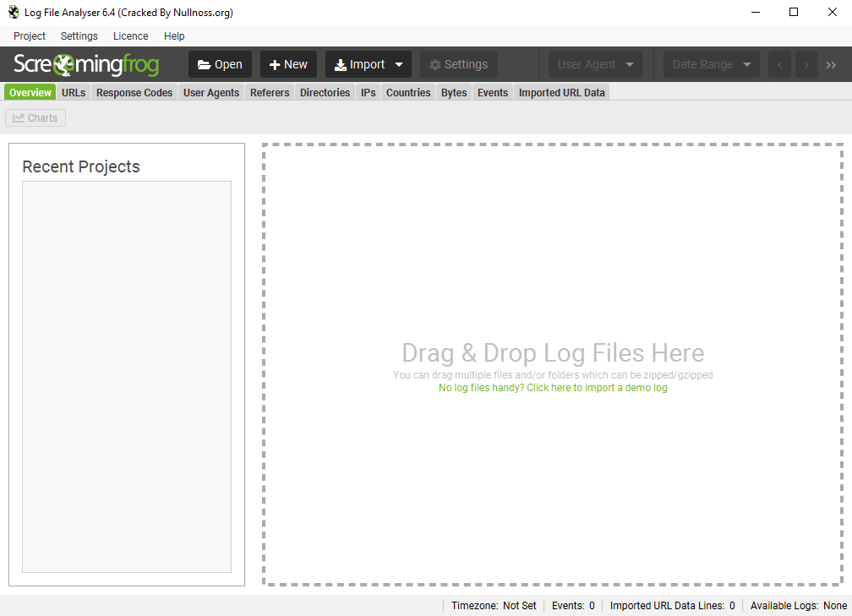Open the Licence menu
Screen dimensions: 852x616
pos(130,35)
